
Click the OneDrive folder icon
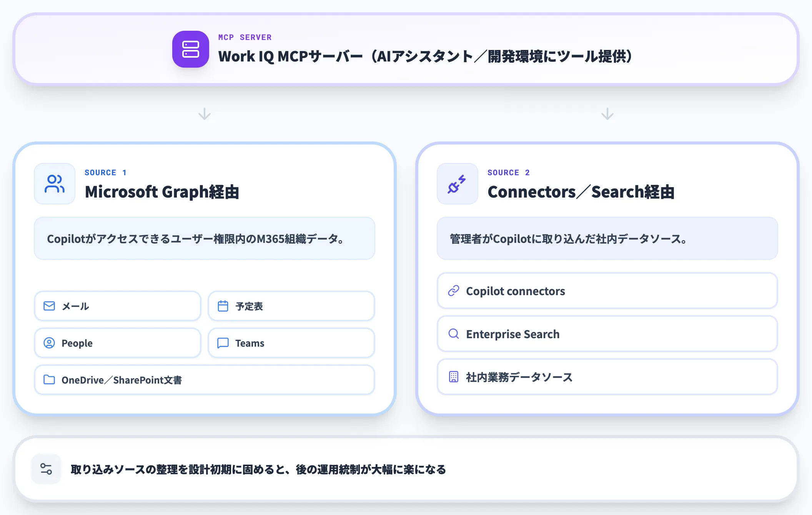pyautogui.click(x=49, y=380)
